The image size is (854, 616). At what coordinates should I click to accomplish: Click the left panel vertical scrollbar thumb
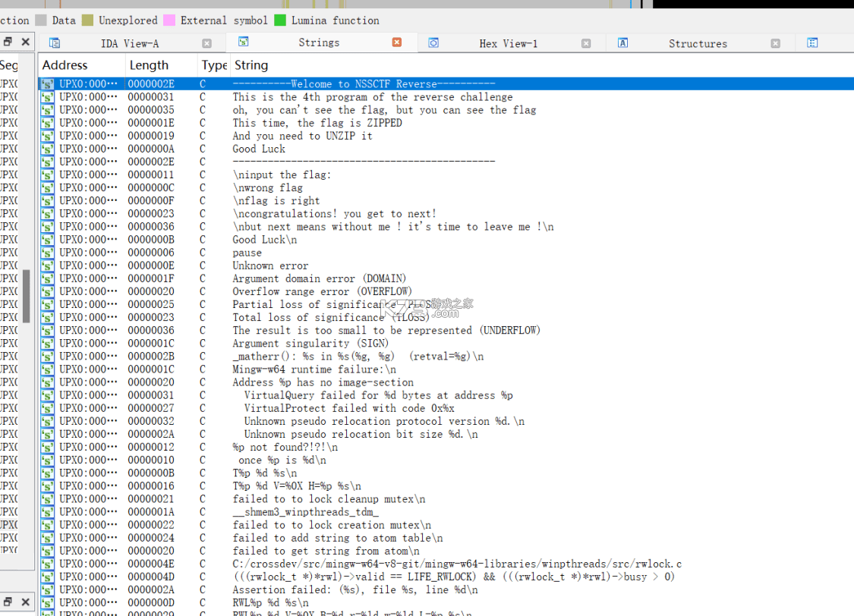[26, 296]
